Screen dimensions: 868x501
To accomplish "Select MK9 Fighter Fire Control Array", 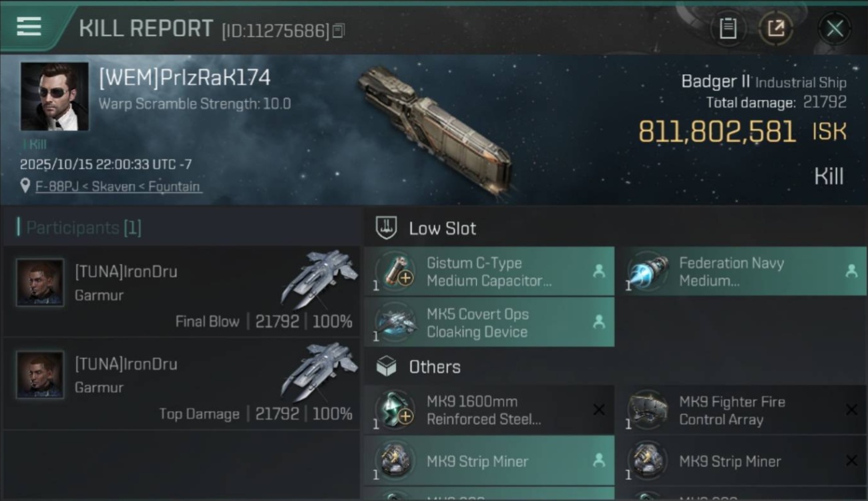I will [742, 409].
